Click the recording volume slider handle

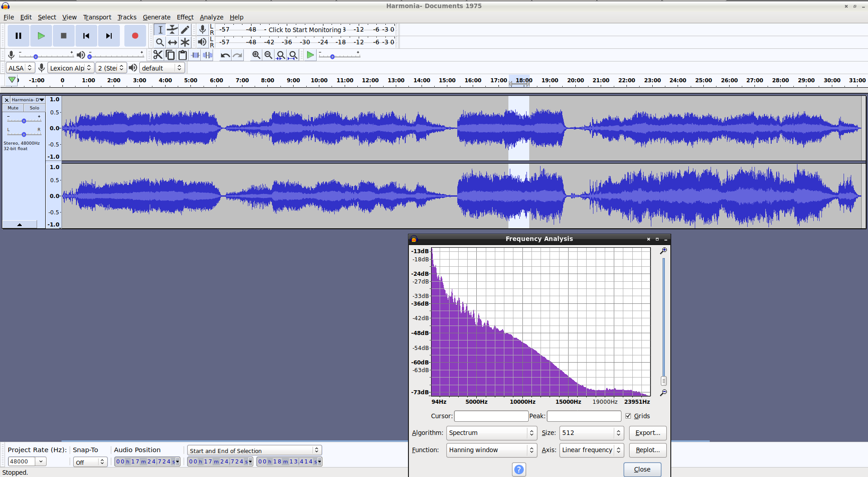coord(35,57)
